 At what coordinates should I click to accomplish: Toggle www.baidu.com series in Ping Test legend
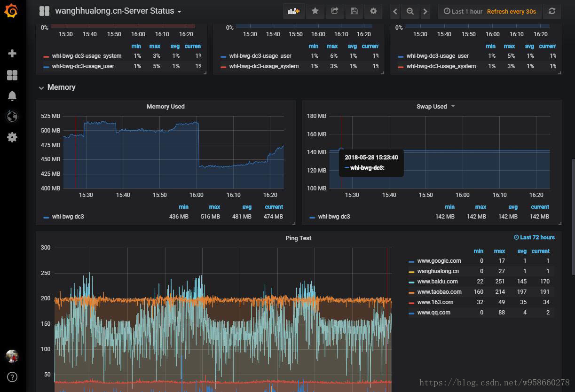437,282
